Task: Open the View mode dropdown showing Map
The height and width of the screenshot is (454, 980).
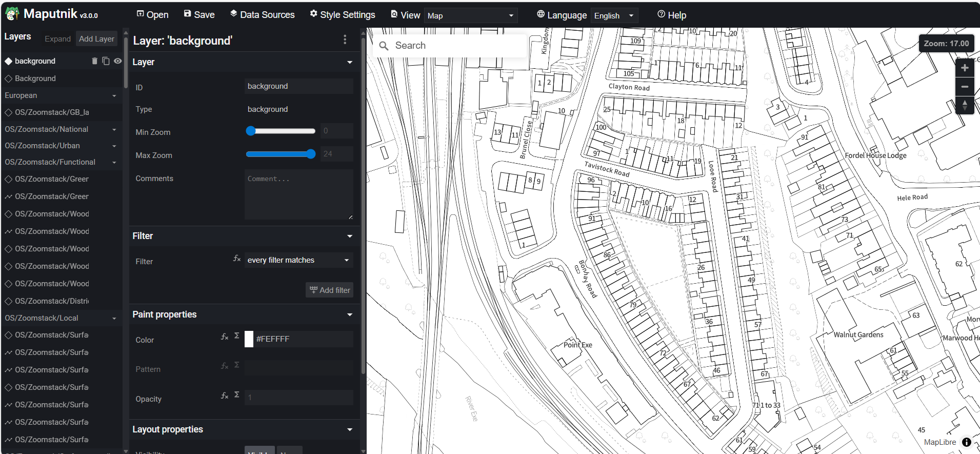Action: point(470,16)
